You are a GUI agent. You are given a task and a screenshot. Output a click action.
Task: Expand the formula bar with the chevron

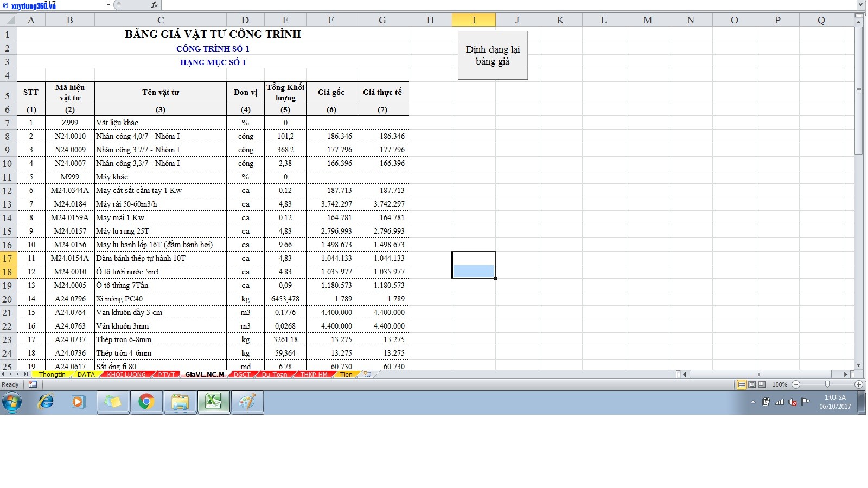point(860,5)
